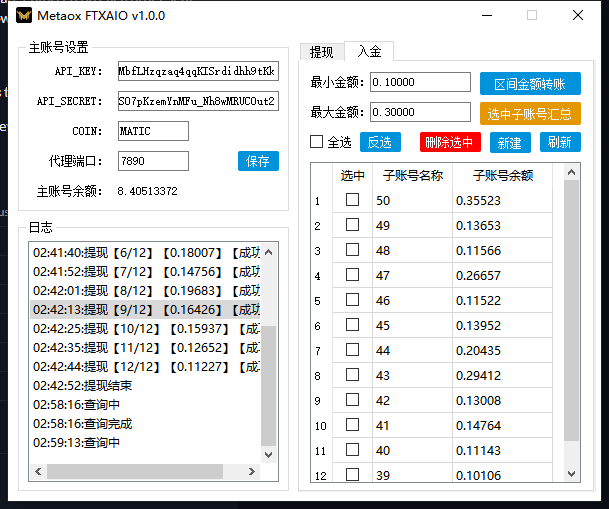Click the log horizontal scroll right arrow
The width and height of the screenshot is (609, 509).
253,470
